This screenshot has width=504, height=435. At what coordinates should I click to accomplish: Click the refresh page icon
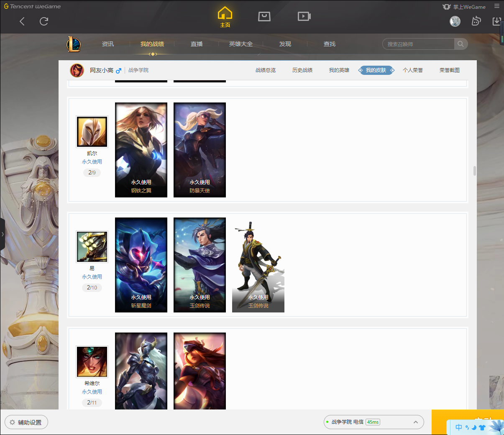coord(44,21)
